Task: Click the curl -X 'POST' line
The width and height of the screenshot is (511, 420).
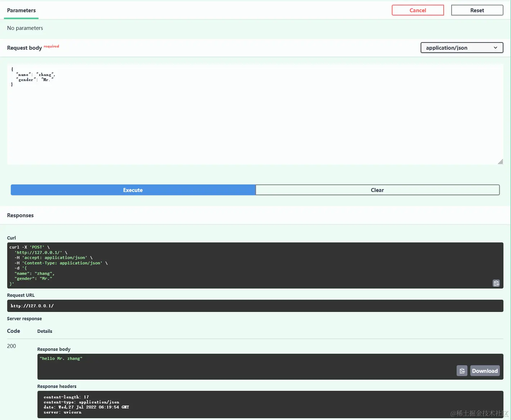Action: (x=30, y=247)
